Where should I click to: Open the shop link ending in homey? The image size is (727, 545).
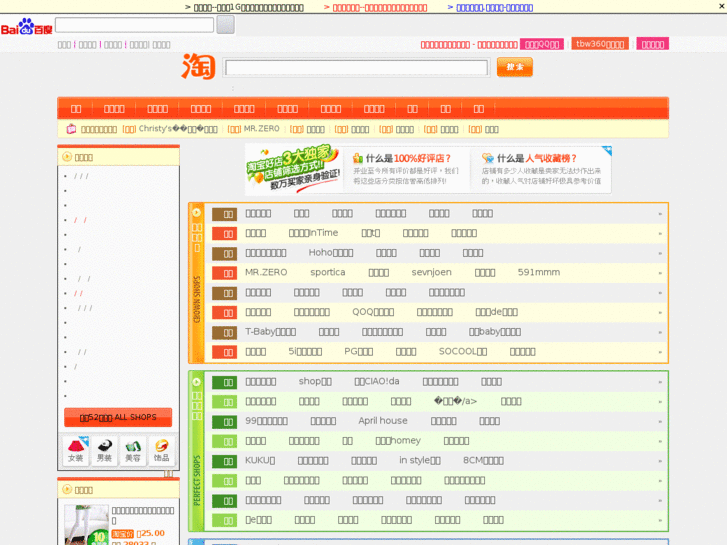point(398,441)
